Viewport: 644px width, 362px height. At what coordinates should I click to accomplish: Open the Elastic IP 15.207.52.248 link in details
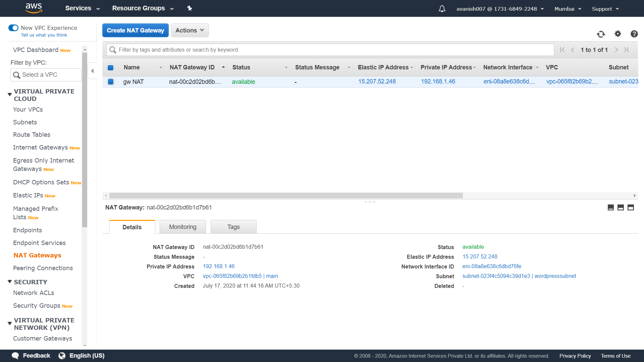click(x=480, y=256)
